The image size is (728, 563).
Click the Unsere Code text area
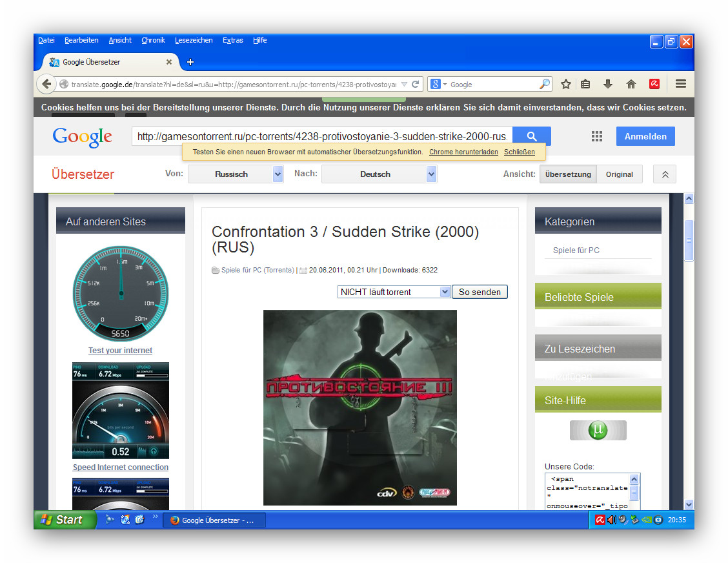588,491
